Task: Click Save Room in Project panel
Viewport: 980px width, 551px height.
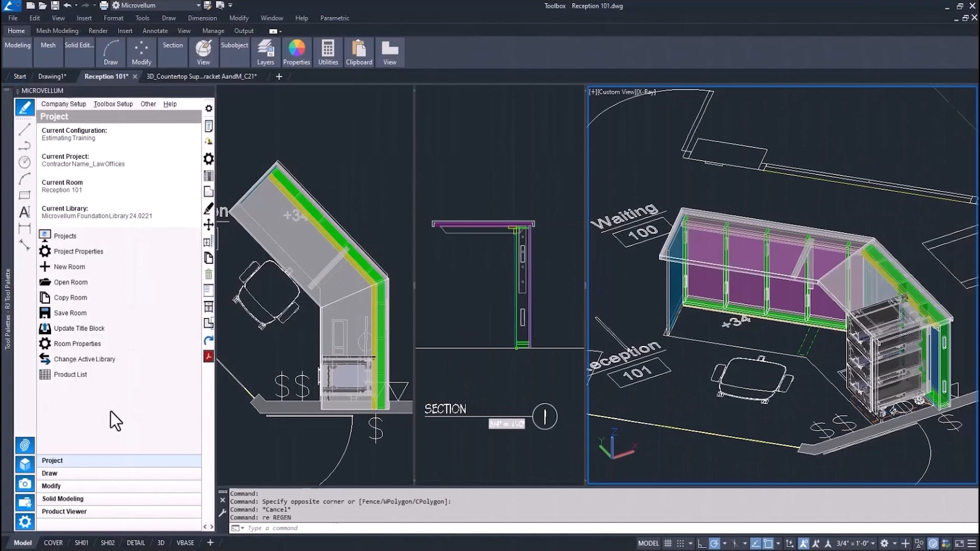Action: pos(70,313)
